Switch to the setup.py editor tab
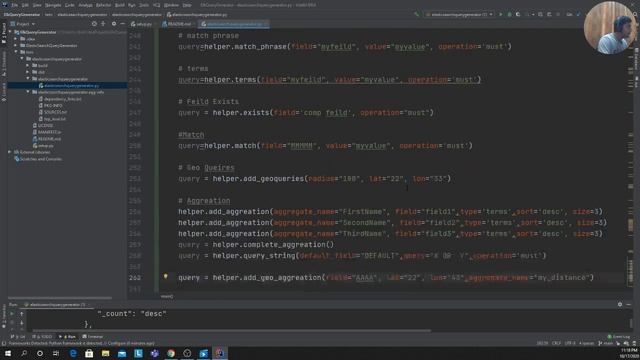640x360 pixels. point(141,24)
